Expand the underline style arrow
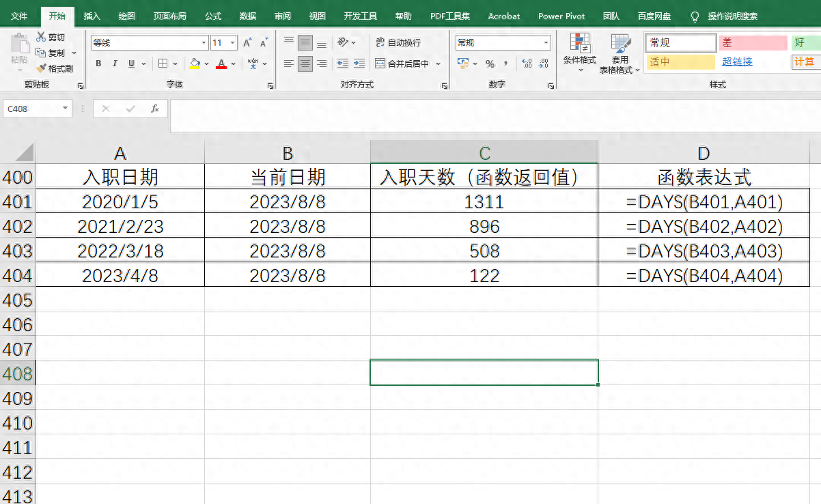Image resolution: width=821 pixels, height=504 pixels. click(143, 64)
